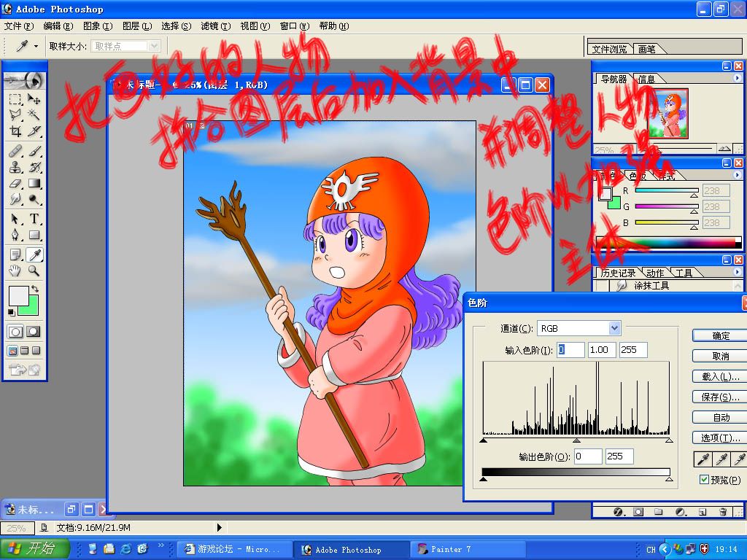The width and height of the screenshot is (747, 560).
Task: Switch to Quick Mask mode
Action: click(34, 332)
